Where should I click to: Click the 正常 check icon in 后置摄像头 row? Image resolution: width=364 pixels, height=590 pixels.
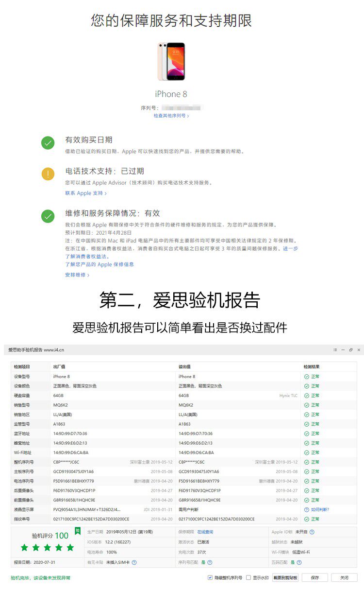pyautogui.click(x=306, y=490)
